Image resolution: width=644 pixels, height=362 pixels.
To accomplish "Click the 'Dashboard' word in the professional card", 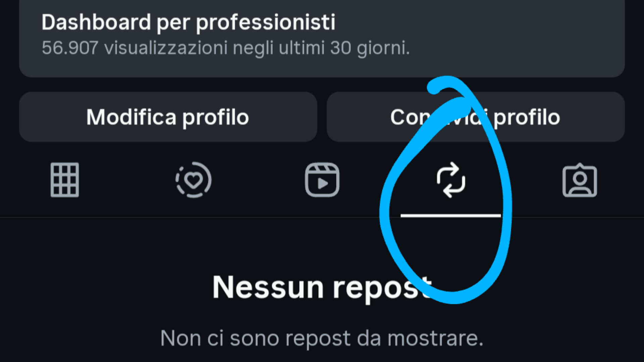I will pos(96,22).
